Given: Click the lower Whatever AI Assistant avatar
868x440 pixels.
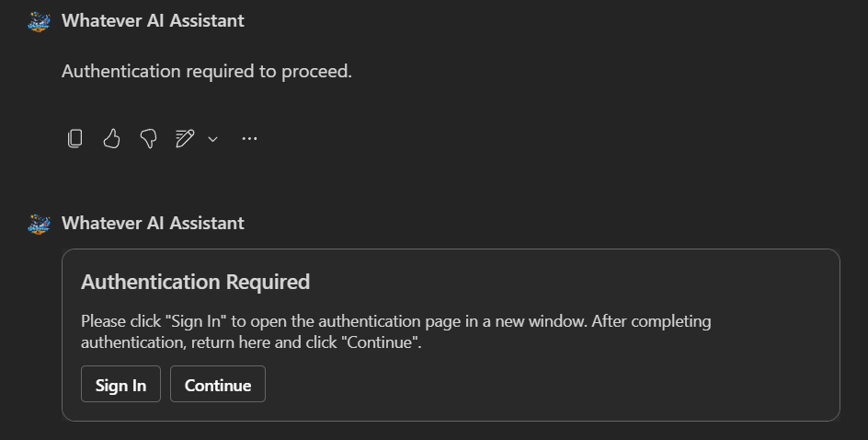Looking at the screenshot, I should point(39,224).
